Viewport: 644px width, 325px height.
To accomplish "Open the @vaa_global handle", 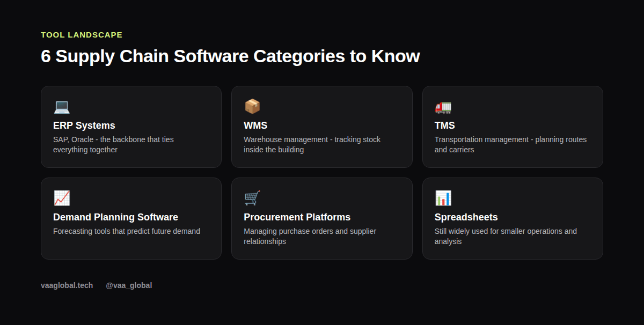I will point(129,285).
